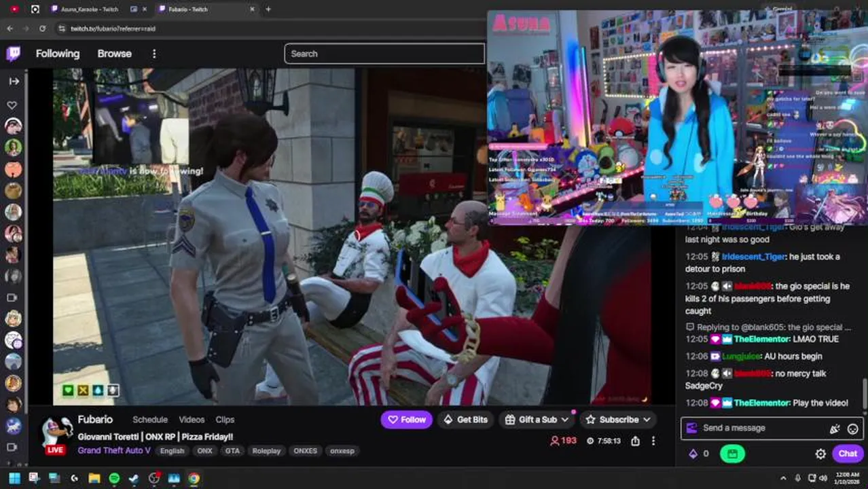Open the followed channels heart icon in sidebar
Image resolution: width=868 pixels, height=489 pixels.
pos(12,105)
